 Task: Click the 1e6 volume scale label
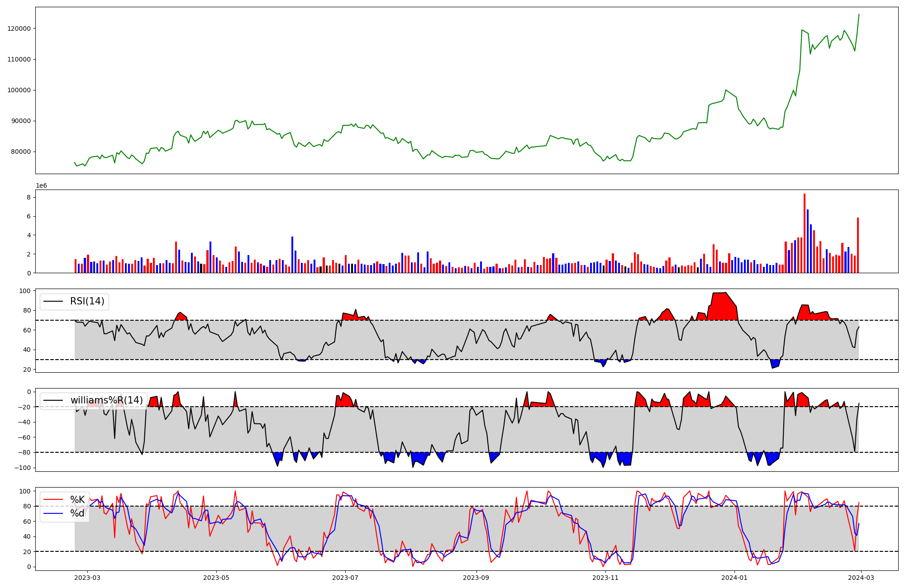[41, 186]
